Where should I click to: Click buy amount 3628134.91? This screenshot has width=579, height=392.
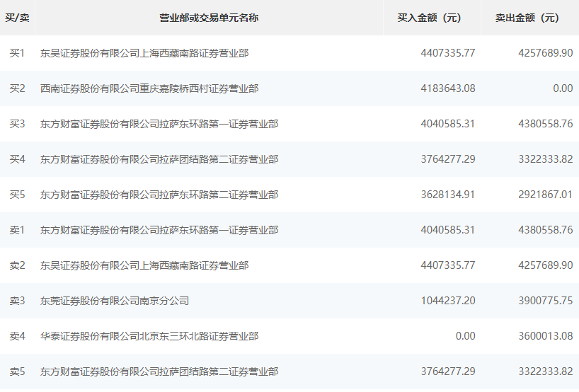tap(448, 195)
